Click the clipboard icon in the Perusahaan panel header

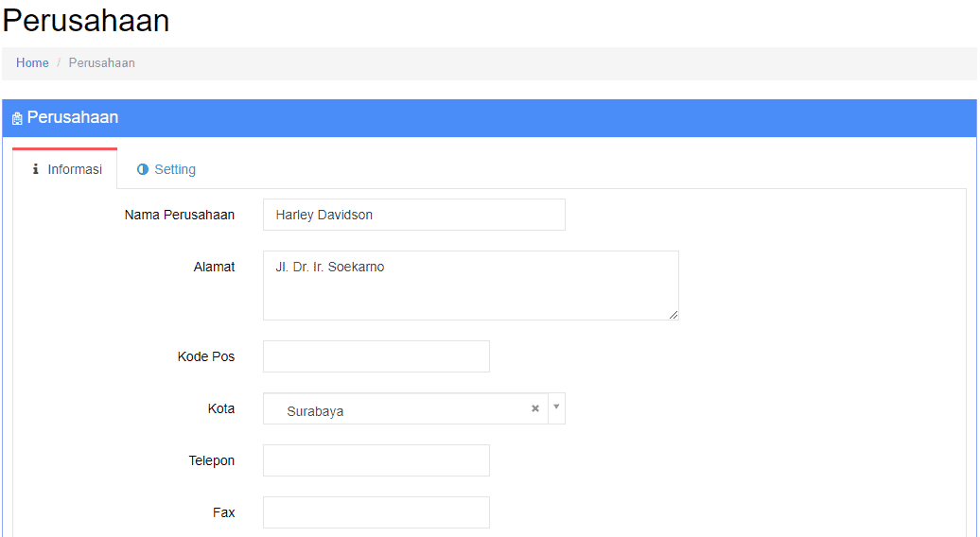click(17, 118)
